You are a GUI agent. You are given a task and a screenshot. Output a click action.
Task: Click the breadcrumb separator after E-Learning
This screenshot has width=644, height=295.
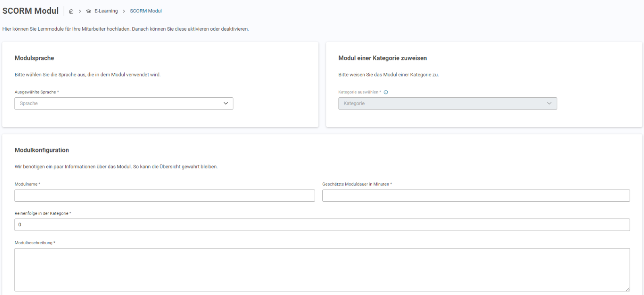tap(124, 11)
